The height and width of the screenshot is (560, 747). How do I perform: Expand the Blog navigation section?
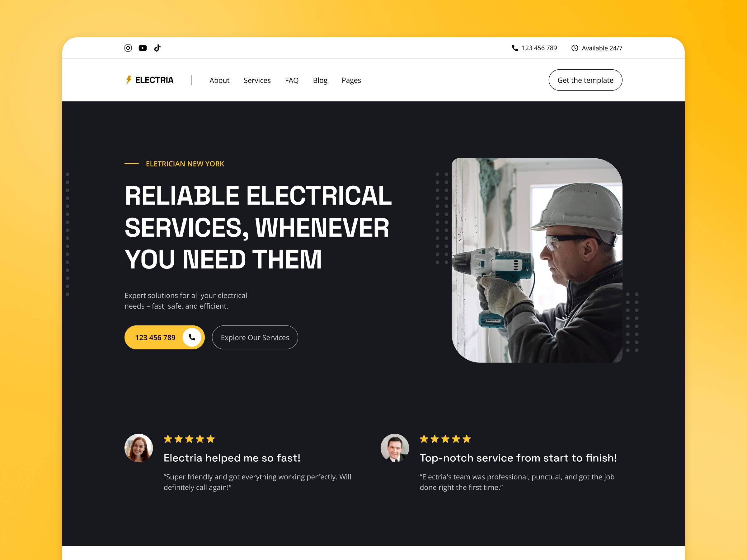click(321, 80)
